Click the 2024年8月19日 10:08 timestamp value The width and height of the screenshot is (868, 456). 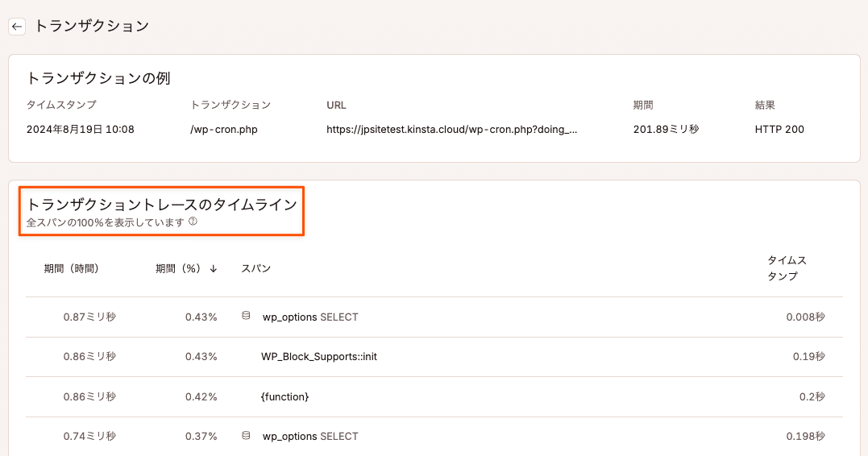click(81, 129)
